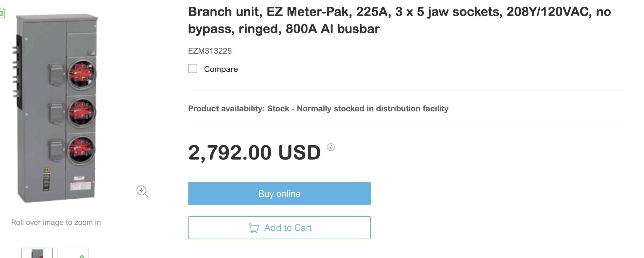
Task: Click the shopping cart icon
Action: coord(254,228)
